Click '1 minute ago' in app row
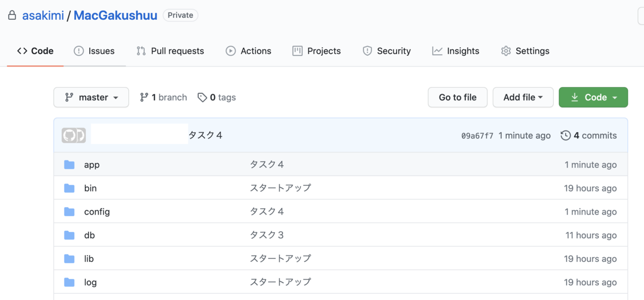 (x=590, y=165)
